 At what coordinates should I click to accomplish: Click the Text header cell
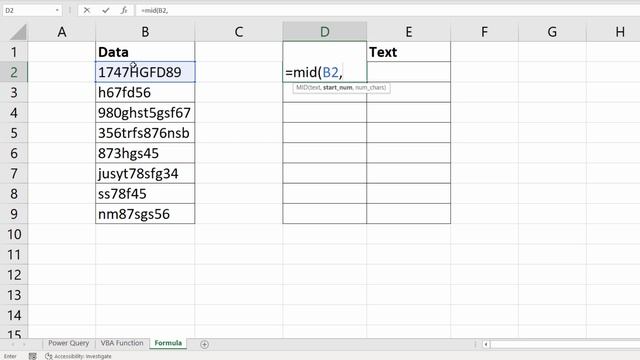click(x=409, y=52)
